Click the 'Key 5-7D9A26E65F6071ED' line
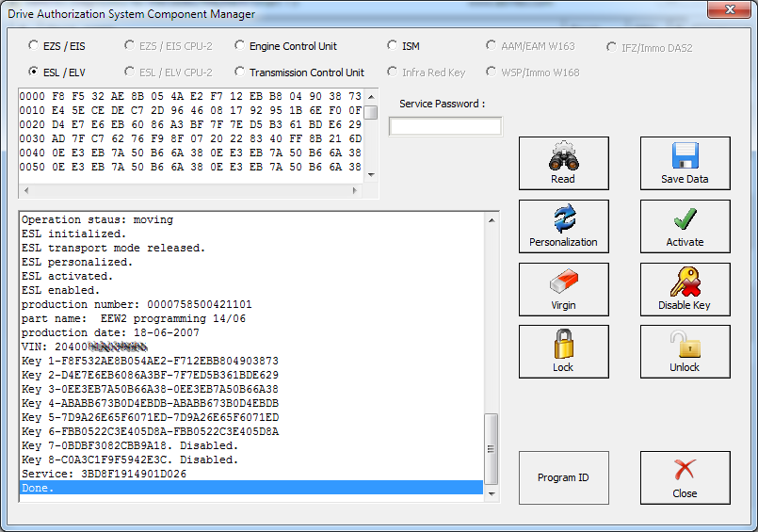 [x=150, y=417]
